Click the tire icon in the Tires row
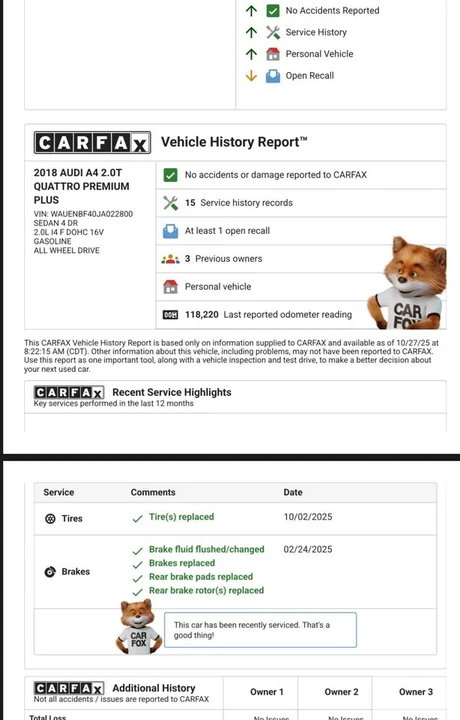This screenshot has width=460, height=720. click(x=50, y=518)
